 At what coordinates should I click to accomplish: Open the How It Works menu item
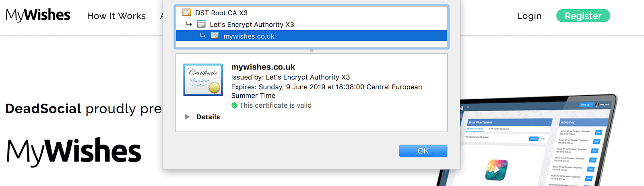(x=116, y=16)
